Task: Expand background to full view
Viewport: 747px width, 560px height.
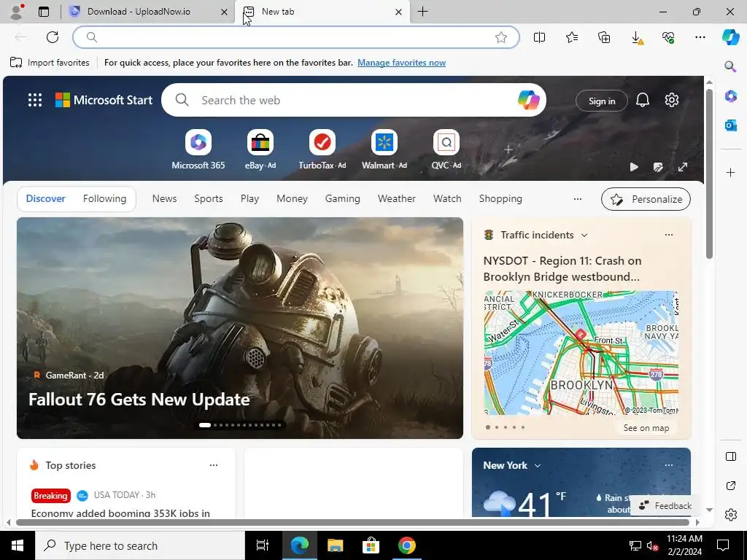Action: point(683,167)
